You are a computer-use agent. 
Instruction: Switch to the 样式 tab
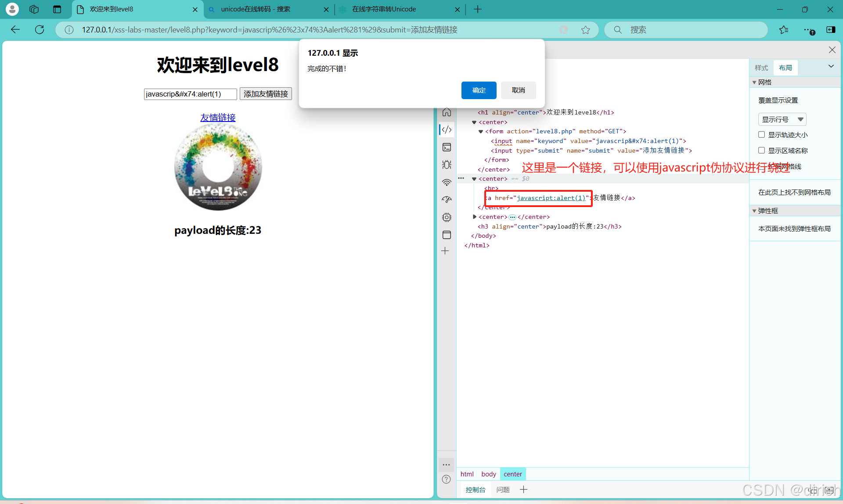click(x=761, y=68)
